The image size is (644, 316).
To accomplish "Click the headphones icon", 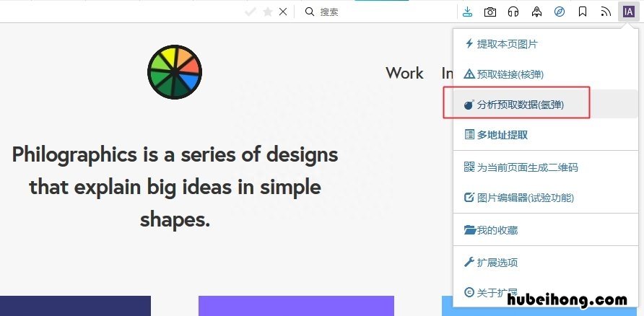I will tap(513, 12).
